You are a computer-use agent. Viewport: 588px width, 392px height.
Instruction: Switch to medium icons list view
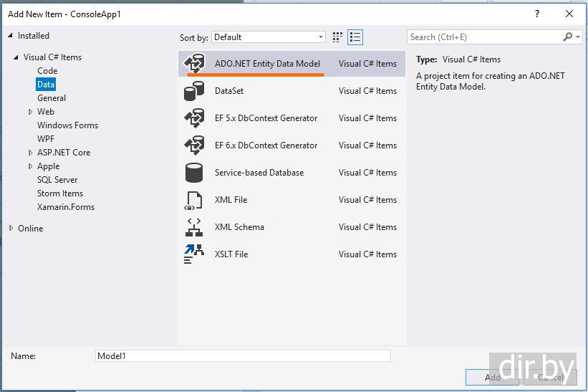click(x=355, y=37)
